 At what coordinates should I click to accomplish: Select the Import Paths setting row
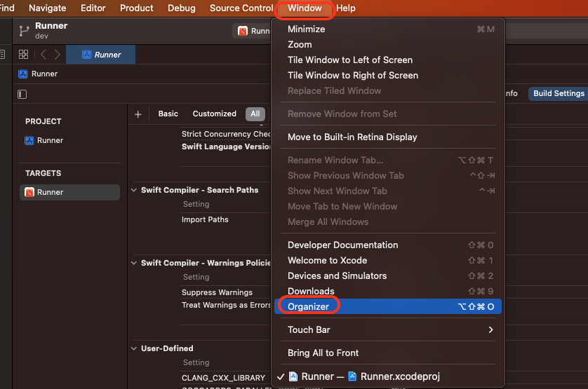pyautogui.click(x=205, y=219)
